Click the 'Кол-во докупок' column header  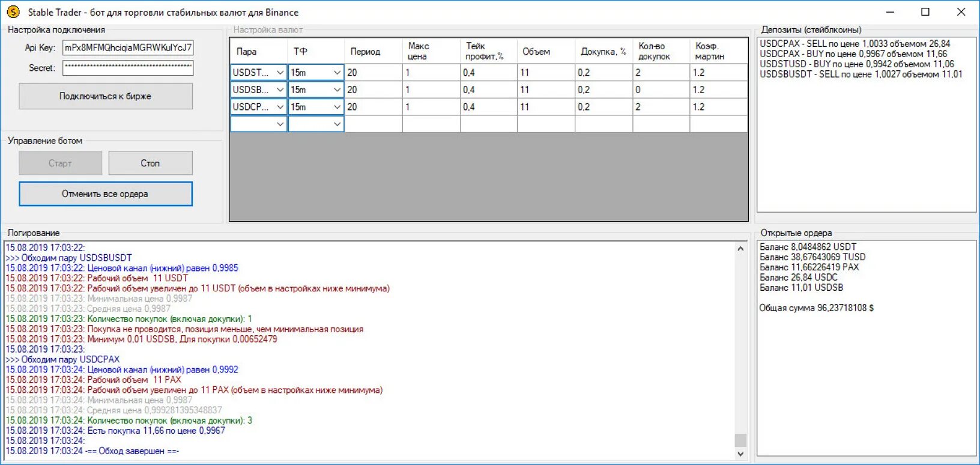click(661, 51)
